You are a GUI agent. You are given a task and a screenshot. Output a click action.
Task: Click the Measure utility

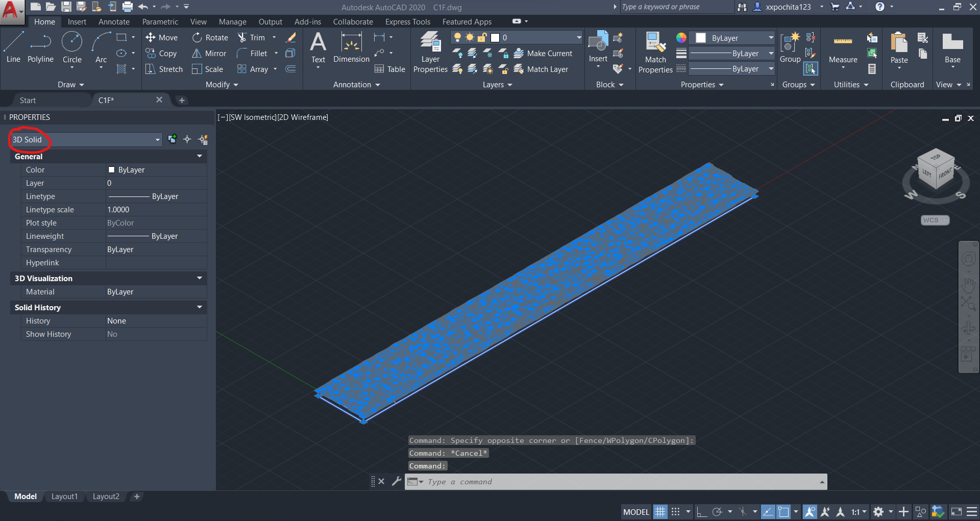(843, 49)
